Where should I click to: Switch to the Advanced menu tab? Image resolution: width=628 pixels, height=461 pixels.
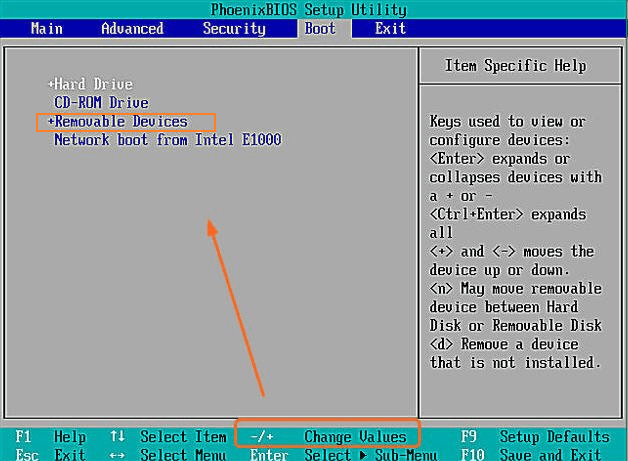click(132, 28)
